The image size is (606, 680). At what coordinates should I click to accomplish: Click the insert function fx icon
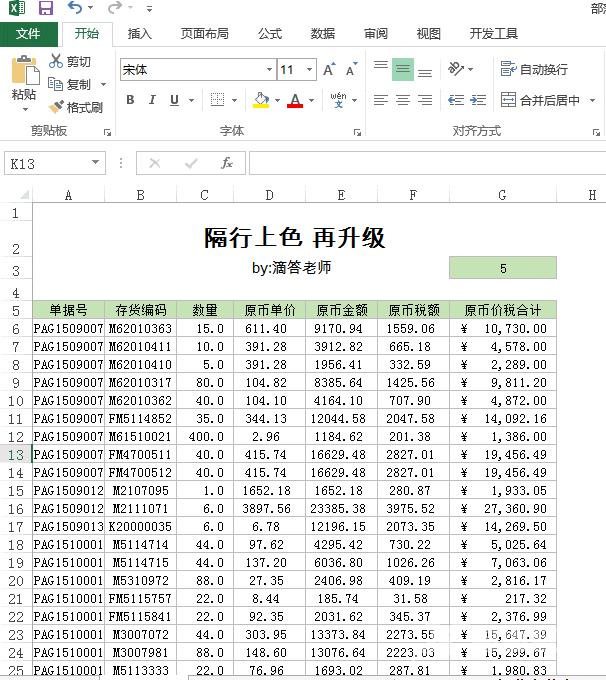(x=227, y=163)
